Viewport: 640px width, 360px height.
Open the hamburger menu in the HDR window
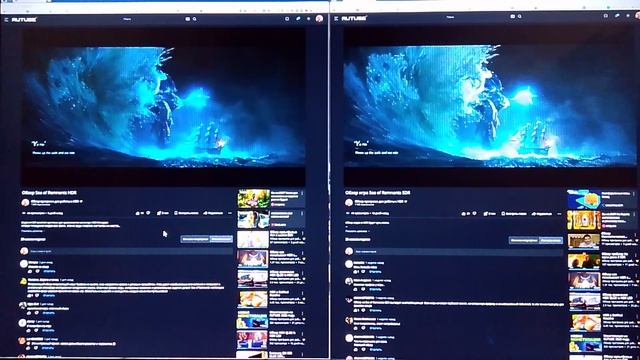point(6,19)
